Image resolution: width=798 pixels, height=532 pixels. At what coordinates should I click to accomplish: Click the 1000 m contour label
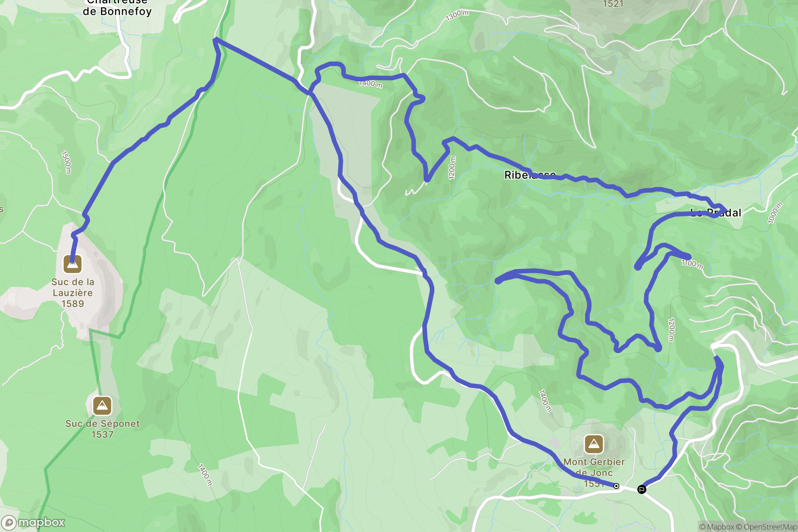[775, 213]
